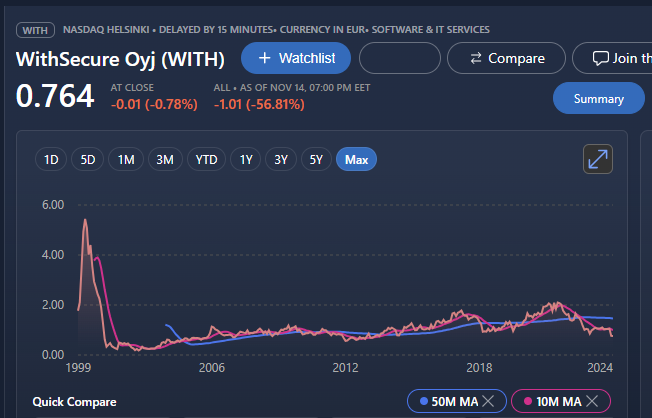
Task: Set chart range to 1Y
Action: pyautogui.click(x=244, y=159)
